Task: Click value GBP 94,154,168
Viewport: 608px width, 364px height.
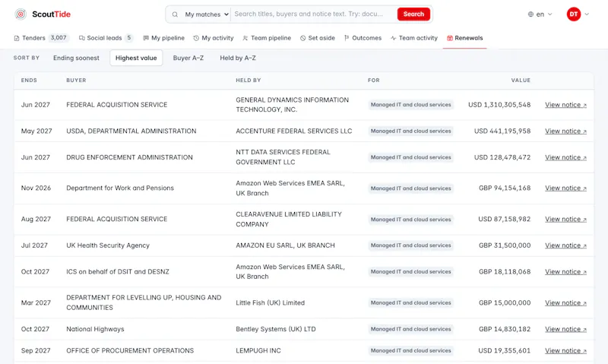Action: [505, 188]
